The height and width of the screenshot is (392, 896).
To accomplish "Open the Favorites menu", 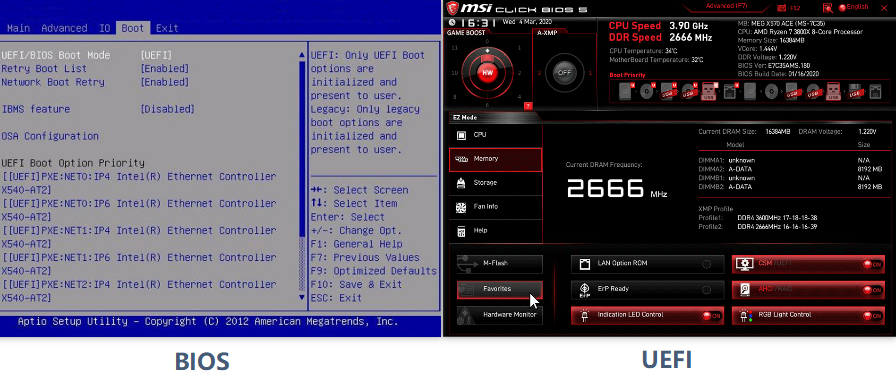I will pyautogui.click(x=499, y=289).
